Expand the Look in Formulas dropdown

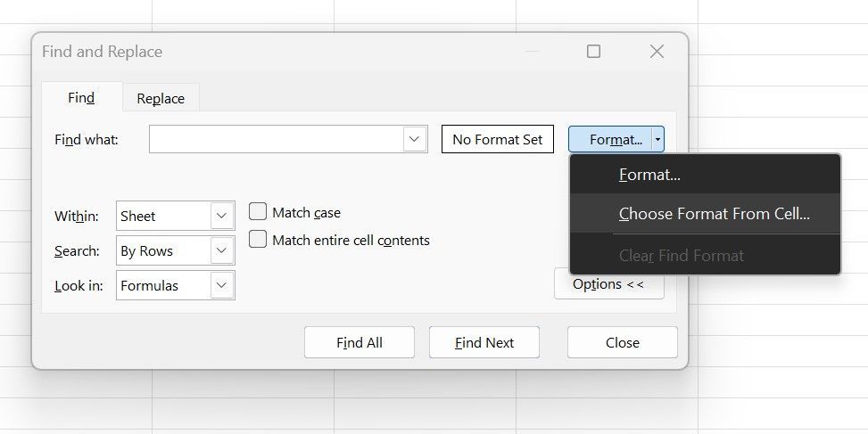click(x=222, y=285)
